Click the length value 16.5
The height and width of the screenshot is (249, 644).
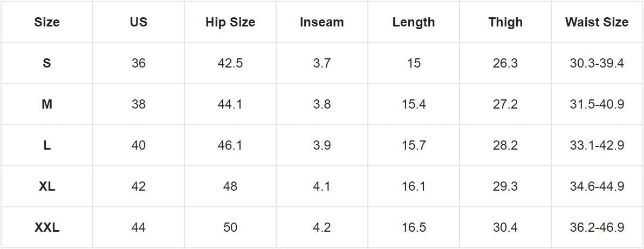(414, 227)
